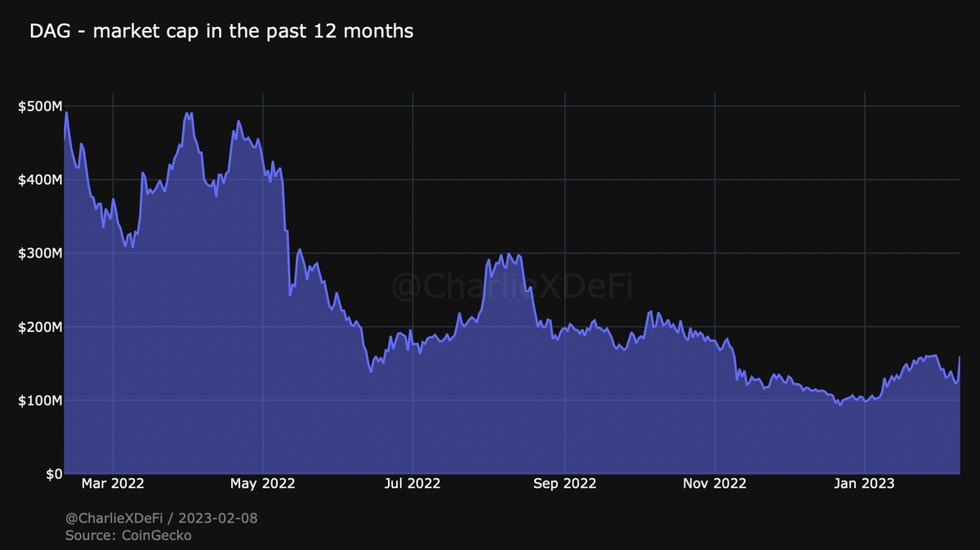The height and width of the screenshot is (550, 980).
Task: Click the May 2022 x-axis tick label
Action: point(263,484)
